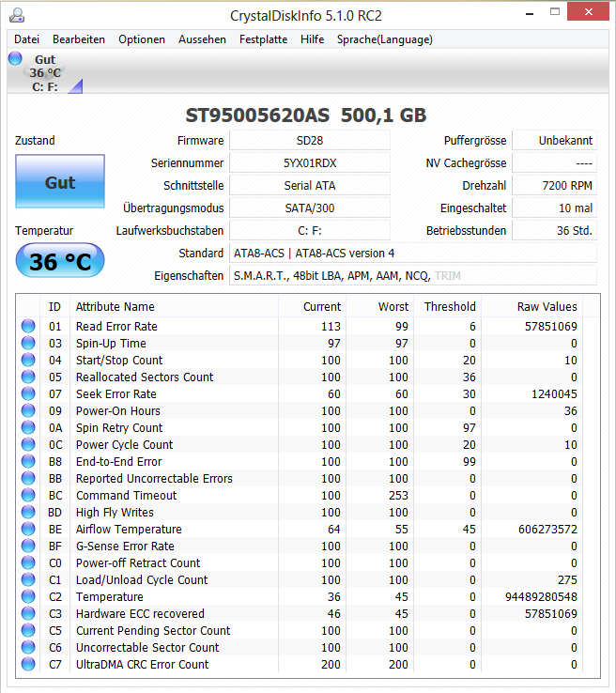Open the Bearbeiten menu
Screen dimensions: 616x693
pyautogui.click(x=79, y=39)
